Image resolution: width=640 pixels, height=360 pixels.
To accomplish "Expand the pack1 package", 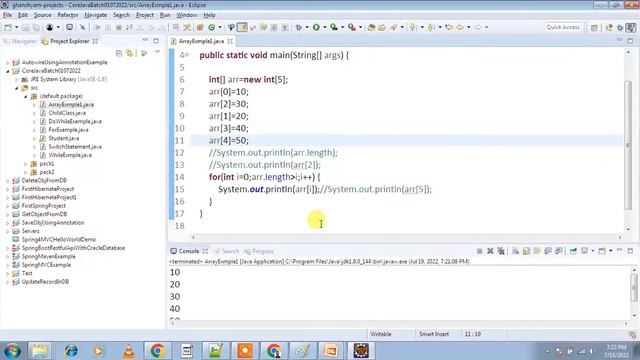I will pyautogui.click(x=25, y=164).
